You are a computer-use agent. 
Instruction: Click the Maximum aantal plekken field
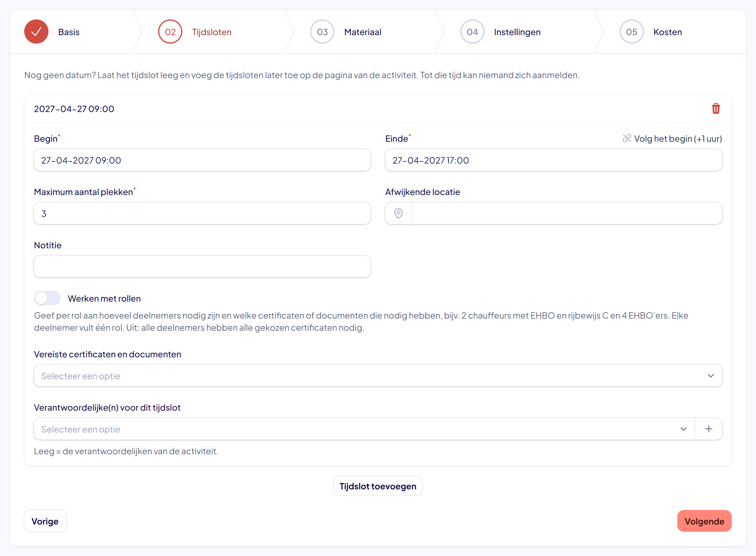click(x=202, y=213)
